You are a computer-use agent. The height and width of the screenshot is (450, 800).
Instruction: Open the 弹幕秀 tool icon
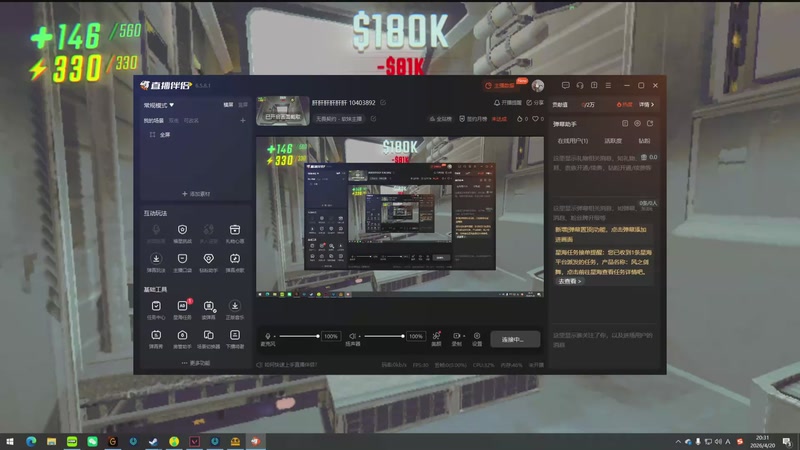tap(156, 335)
